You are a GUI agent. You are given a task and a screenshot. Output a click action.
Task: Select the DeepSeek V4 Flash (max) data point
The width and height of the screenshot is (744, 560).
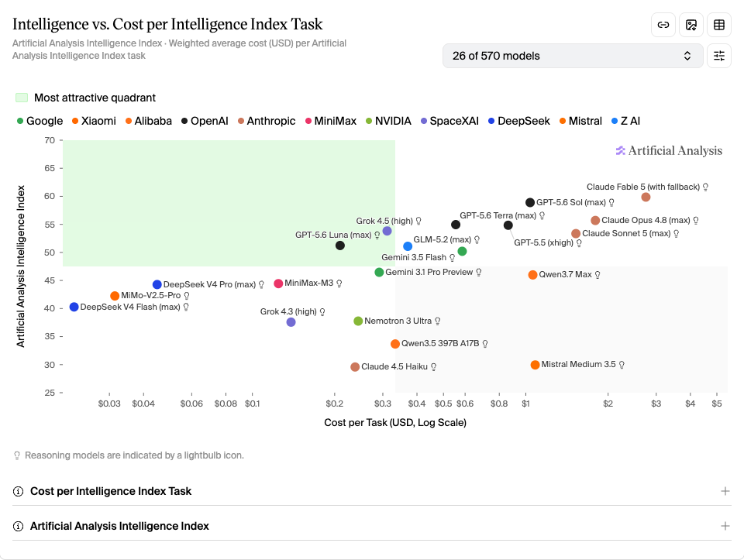[74, 307]
